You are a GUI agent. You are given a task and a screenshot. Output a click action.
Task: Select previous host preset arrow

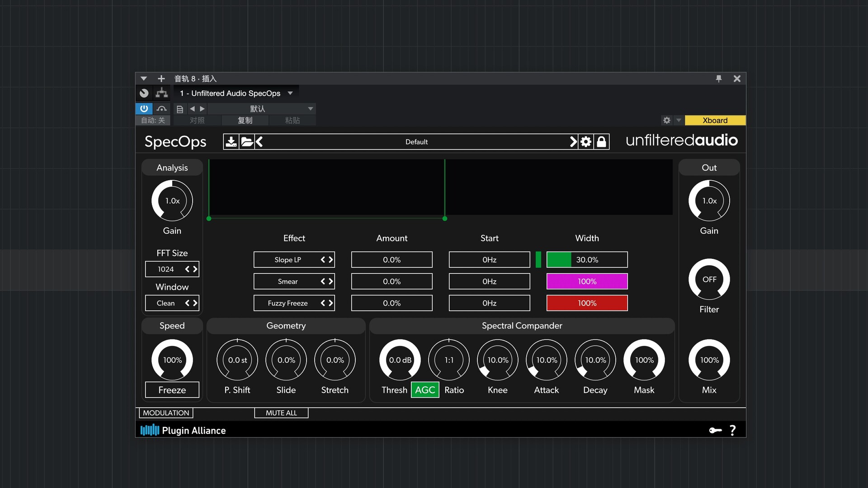pos(192,109)
